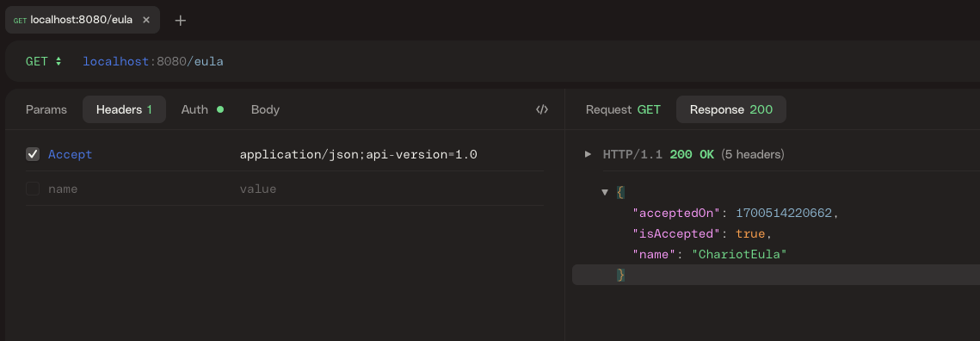The width and height of the screenshot is (980, 341).
Task: Show generated code with the </> icon
Action: click(x=542, y=109)
